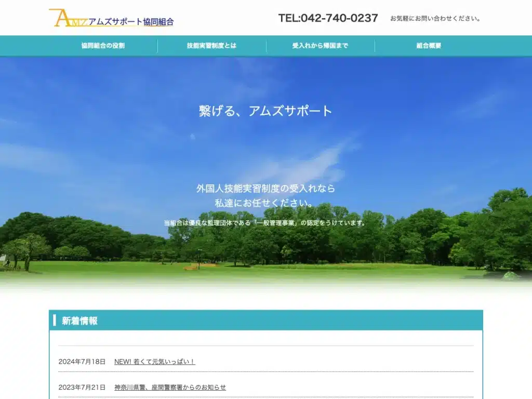Viewport: 532px width, 399px height.
Task: Open the 技能実習制度とは menu item
Action: [x=212, y=46]
